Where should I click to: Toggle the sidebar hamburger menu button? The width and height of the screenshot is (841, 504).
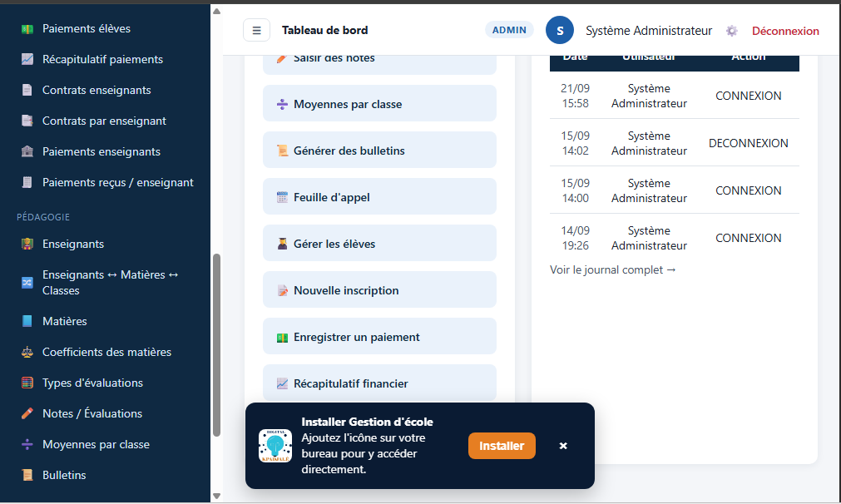(x=256, y=31)
